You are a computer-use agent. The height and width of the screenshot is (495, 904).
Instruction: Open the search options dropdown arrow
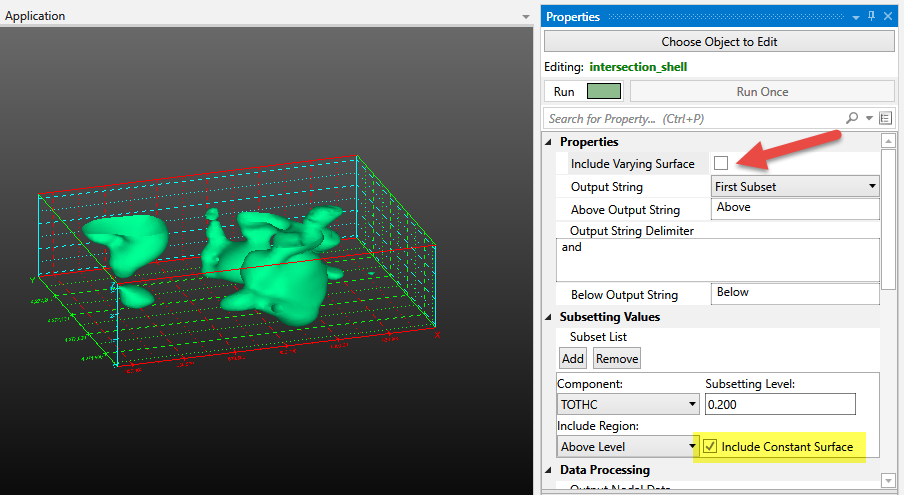pos(869,118)
